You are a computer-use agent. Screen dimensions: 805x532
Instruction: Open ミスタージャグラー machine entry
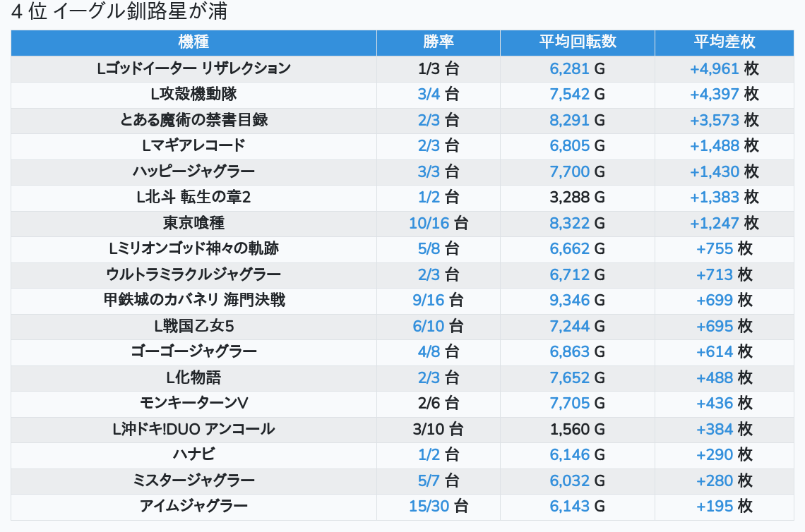[193, 480]
